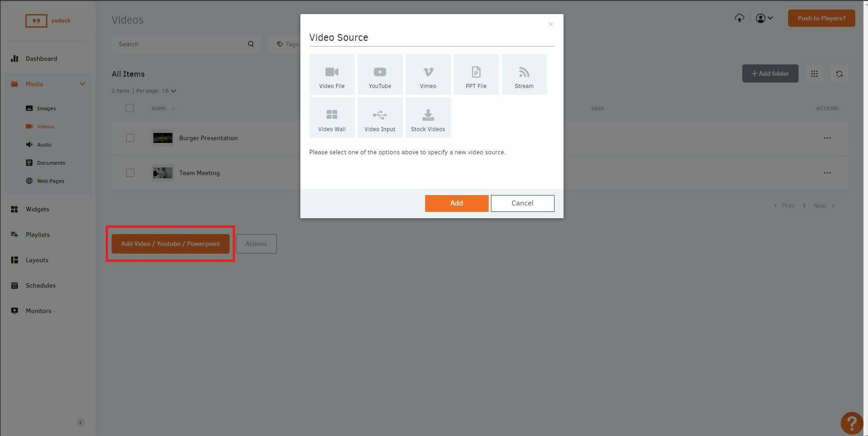
Task: Check the Team Meeting row checkbox
Action: [130, 173]
